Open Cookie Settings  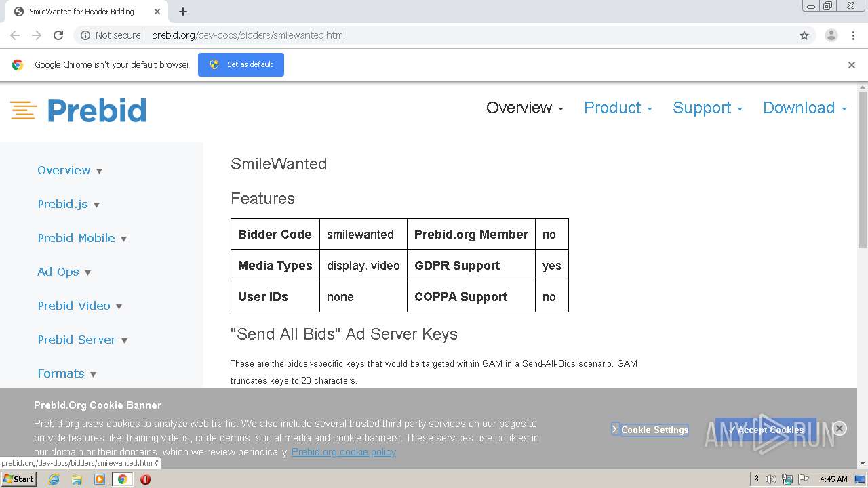point(650,430)
